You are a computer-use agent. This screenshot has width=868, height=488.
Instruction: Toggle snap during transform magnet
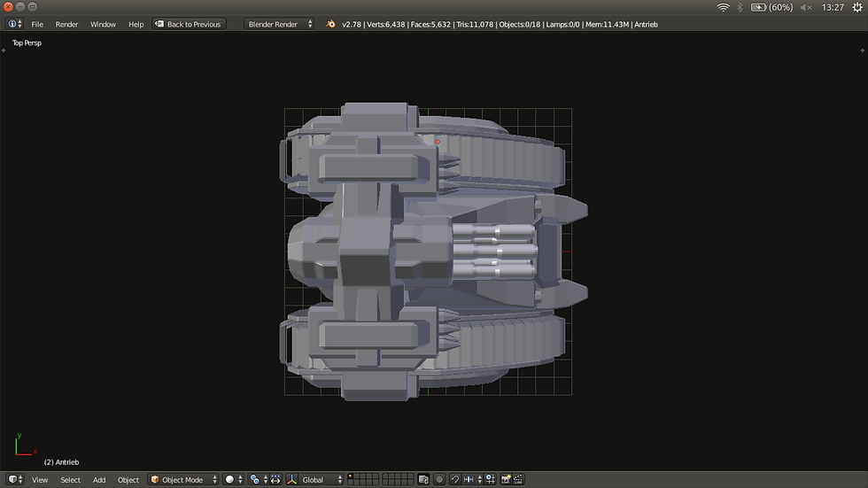point(454,479)
